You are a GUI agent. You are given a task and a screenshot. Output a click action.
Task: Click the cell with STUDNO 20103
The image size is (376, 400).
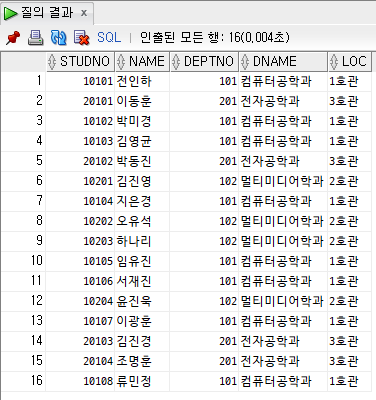click(x=80, y=341)
